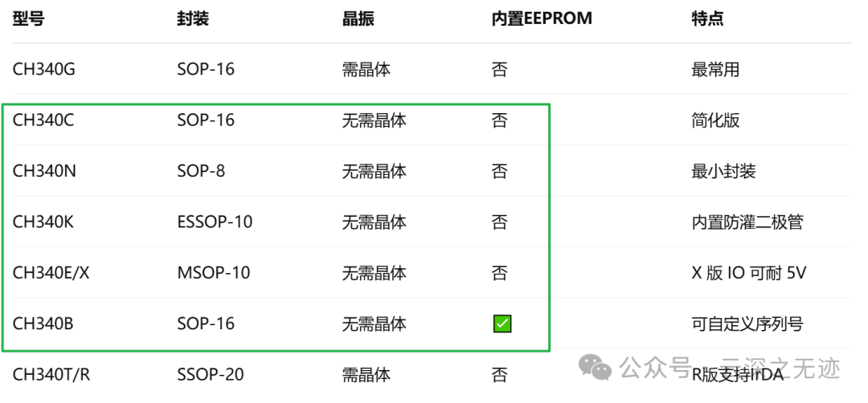This screenshot has height=403, width=868.
Task: Select the CH340C model cell
Action: click(x=43, y=120)
